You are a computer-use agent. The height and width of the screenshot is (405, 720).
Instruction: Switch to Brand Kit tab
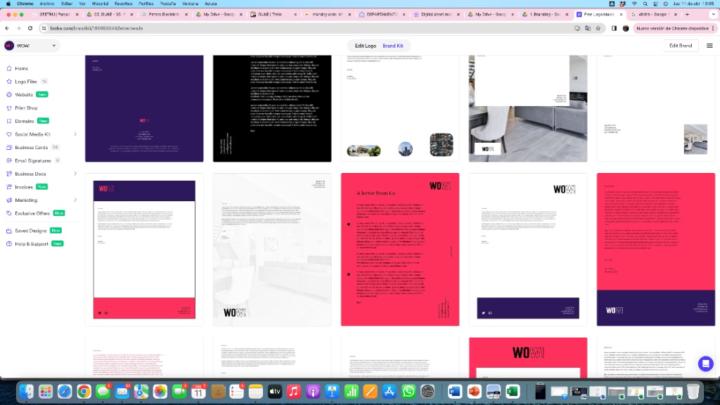tap(393, 46)
